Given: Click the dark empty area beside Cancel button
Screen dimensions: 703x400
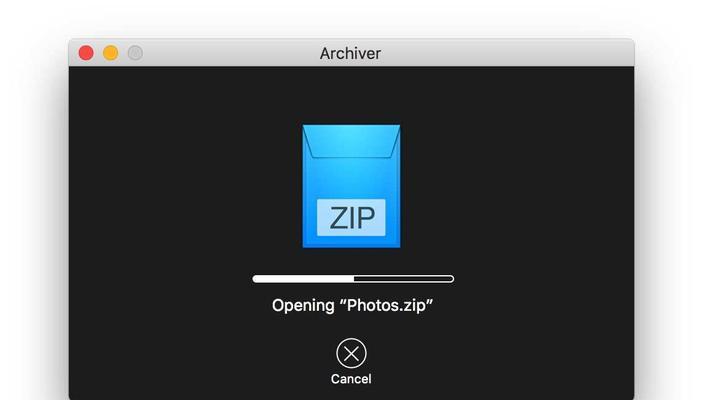Looking at the screenshot, I should pyautogui.click(x=493, y=359).
